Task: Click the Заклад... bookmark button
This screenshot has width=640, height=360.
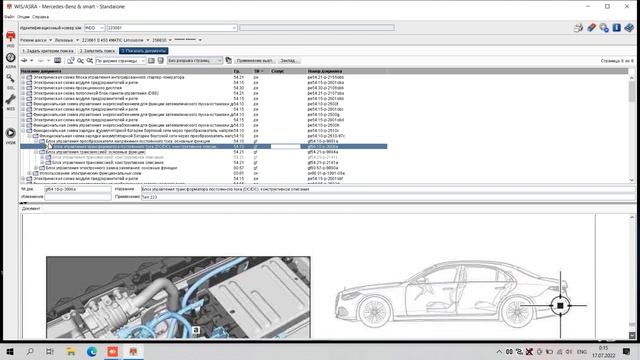Action: pos(289,60)
